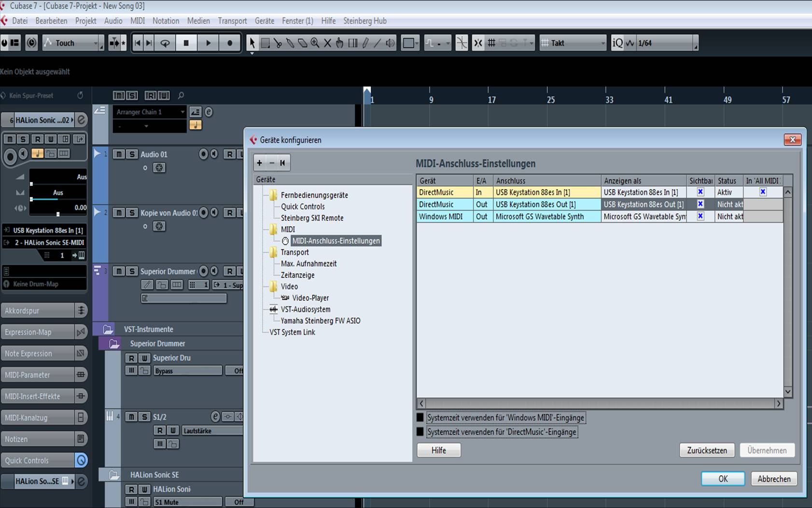
Task: Click the remove device minus button
Action: [x=271, y=163]
